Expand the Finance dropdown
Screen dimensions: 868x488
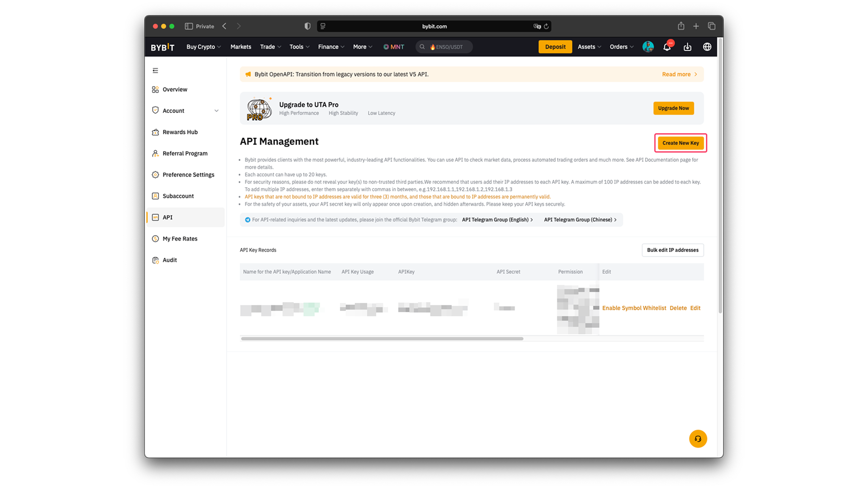pos(331,47)
